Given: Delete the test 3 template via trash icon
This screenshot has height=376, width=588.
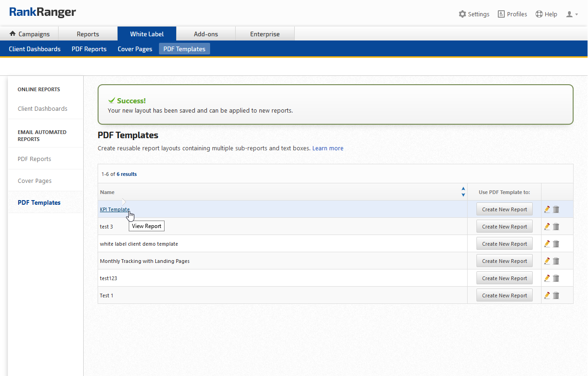Looking at the screenshot, I should pyautogui.click(x=556, y=227).
